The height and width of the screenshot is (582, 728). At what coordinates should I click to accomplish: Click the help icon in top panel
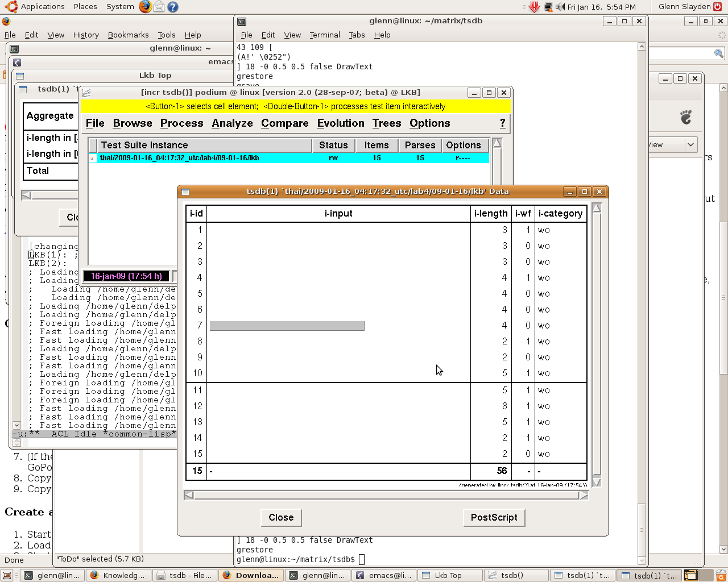[x=173, y=7]
